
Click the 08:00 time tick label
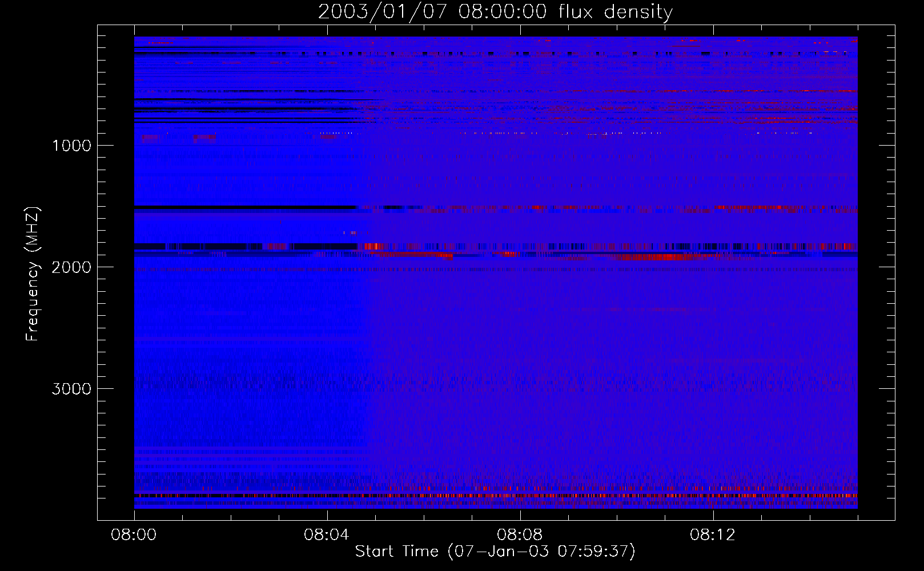pos(134,535)
